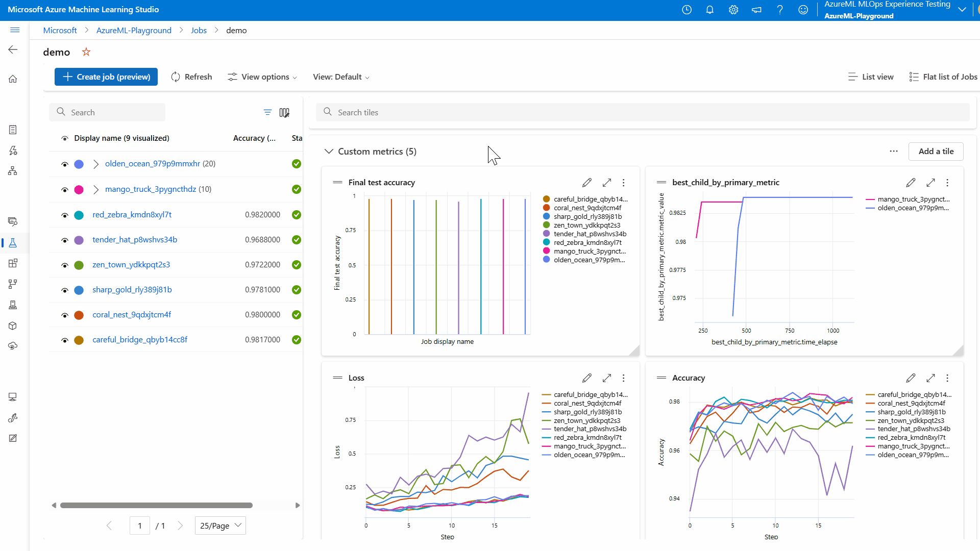This screenshot has width=980, height=551.
Task: Click the Search tiles input field
Action: click(643, 112)
